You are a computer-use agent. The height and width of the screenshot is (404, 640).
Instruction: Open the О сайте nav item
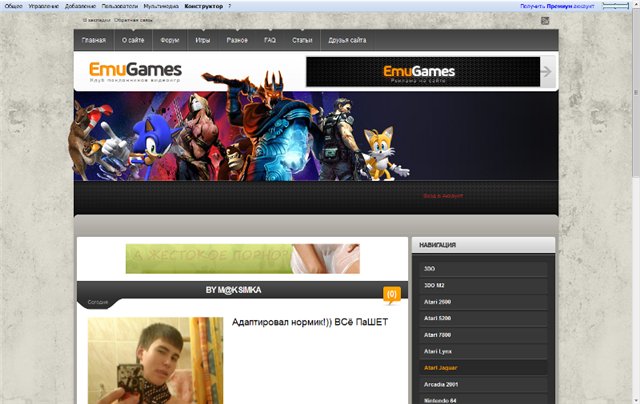point(133,40)
